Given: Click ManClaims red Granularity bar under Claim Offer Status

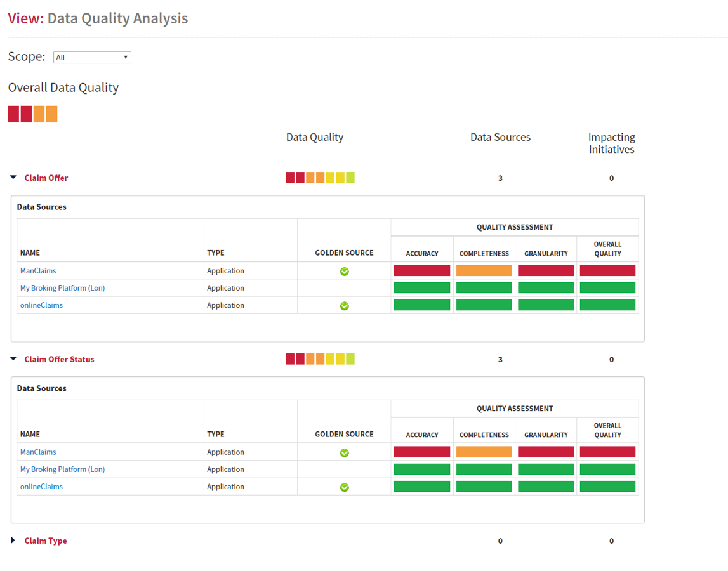Looking at the screenshot, I should pyautogui.click(x=546, y=452).
